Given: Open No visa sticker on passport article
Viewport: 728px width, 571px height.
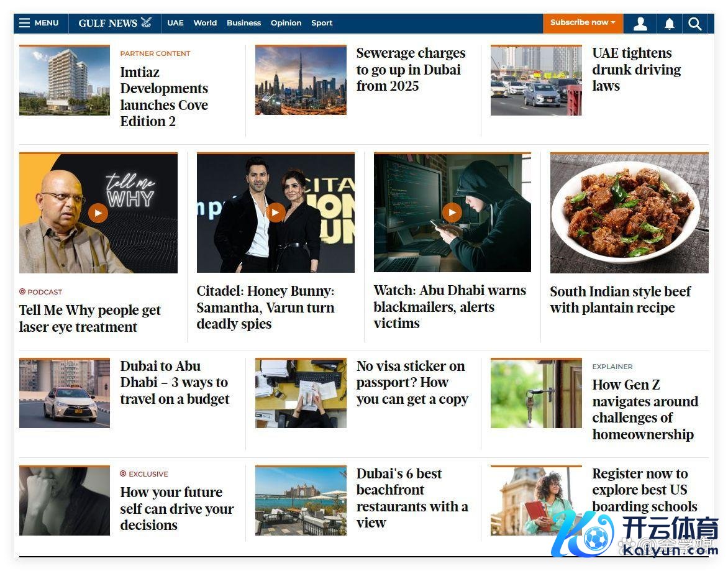Looking at the screenshot, I should click(412, 383).
